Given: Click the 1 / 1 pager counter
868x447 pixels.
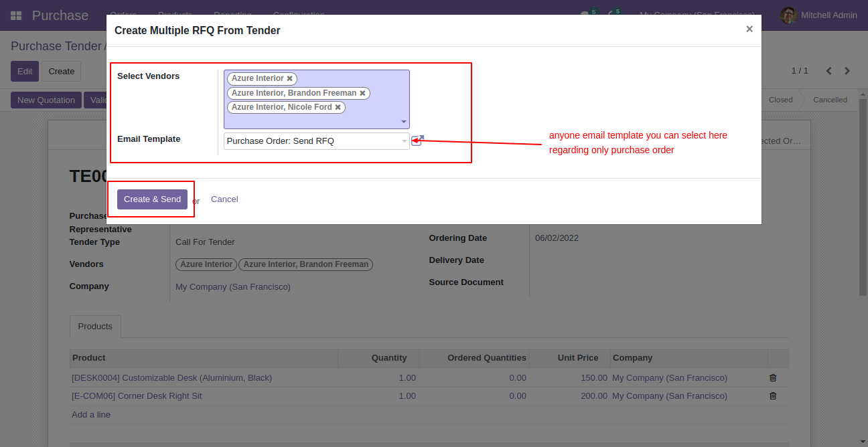Looking at the screenshot, I should (x=800, y=71).
